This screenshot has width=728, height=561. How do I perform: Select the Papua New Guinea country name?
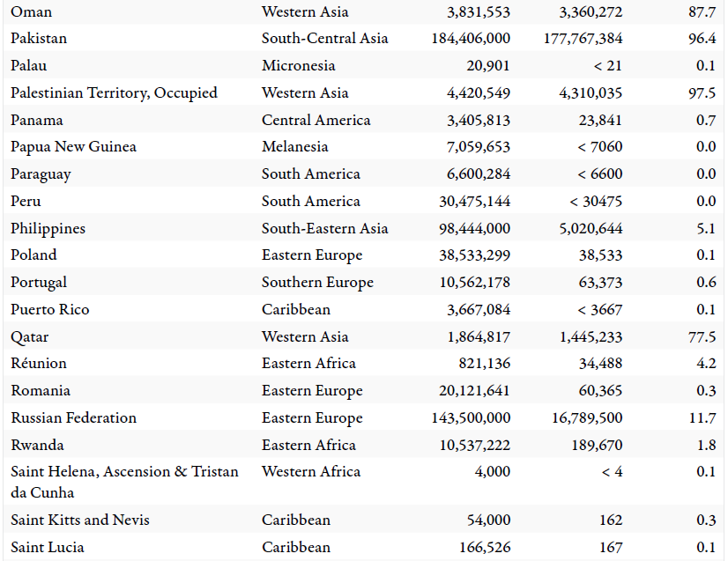tap(73, 147)
